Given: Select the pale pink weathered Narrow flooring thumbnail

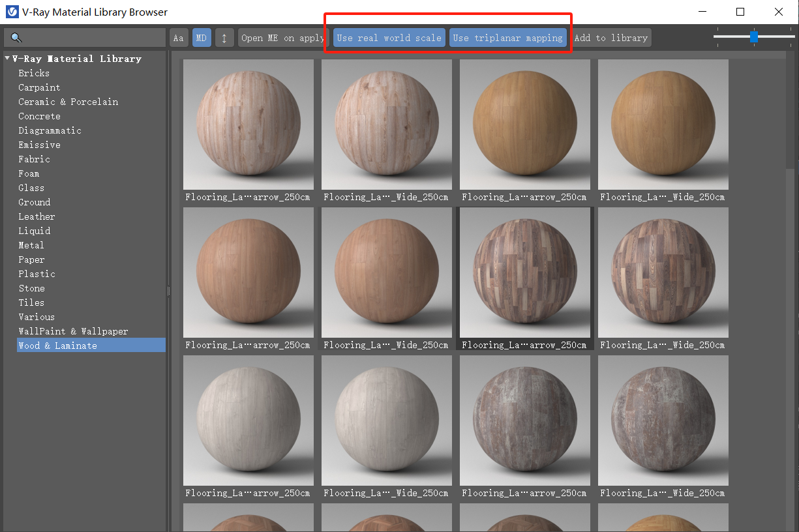Looking at the screenshot, I should tap(249, 125).
